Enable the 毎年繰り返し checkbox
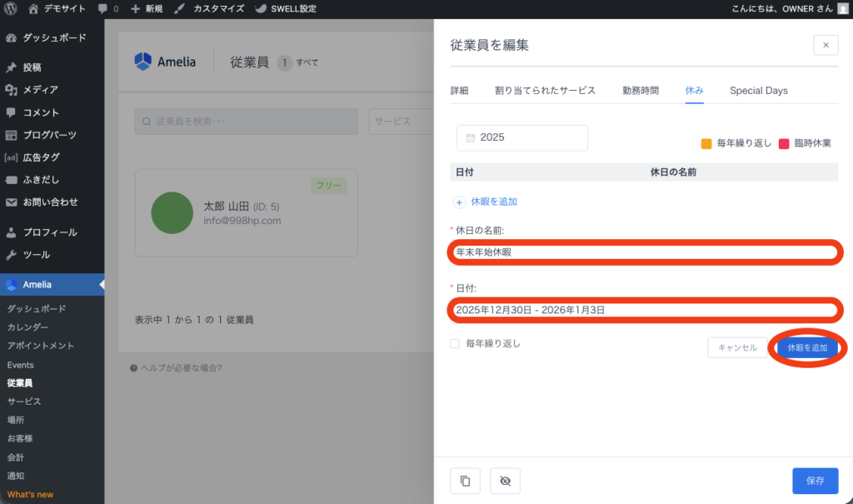The image size is (853, 504). (455, 343)
